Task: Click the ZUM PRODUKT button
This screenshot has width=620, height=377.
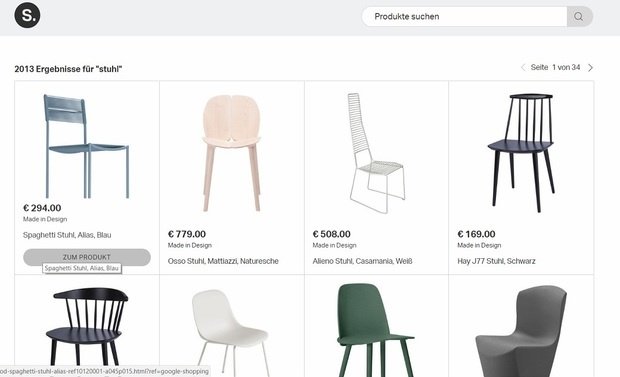Action: 87,257
